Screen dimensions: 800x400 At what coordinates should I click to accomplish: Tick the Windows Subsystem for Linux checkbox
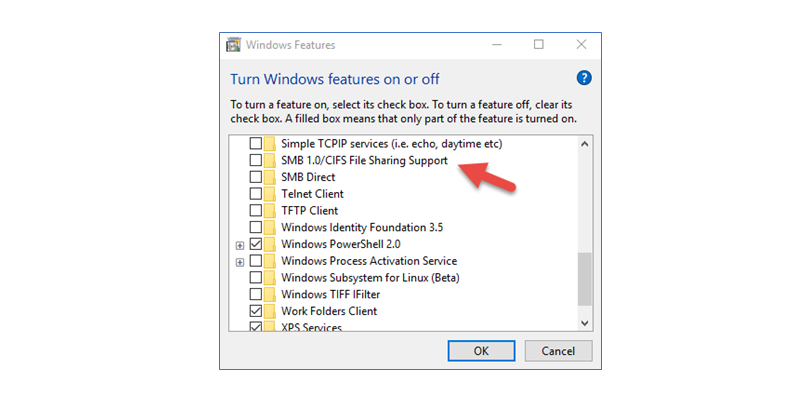[x=255, y=277]
